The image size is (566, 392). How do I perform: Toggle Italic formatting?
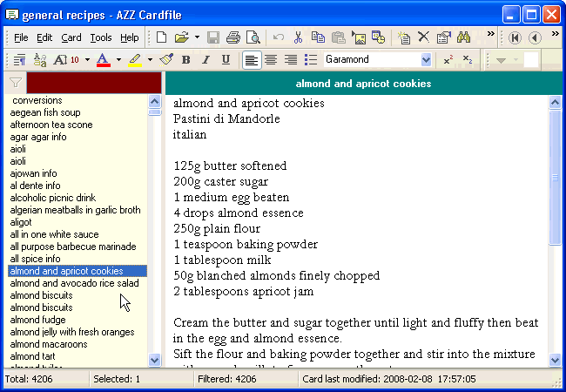[x=206, y=59]
